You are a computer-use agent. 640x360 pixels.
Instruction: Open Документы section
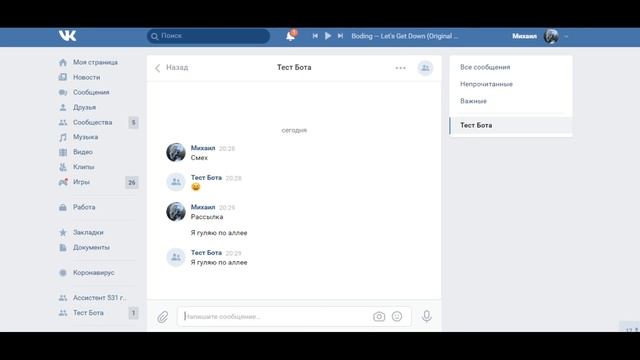91,247
